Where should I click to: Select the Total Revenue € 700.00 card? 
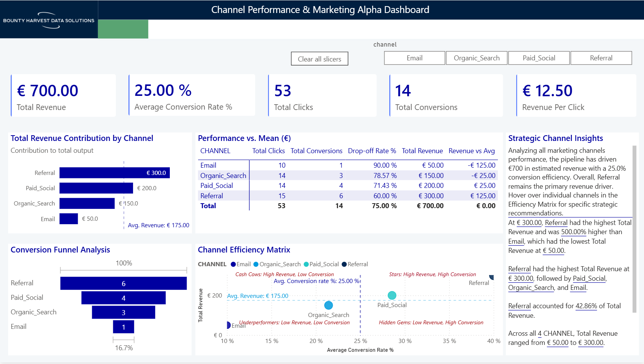tap(63, 95)
